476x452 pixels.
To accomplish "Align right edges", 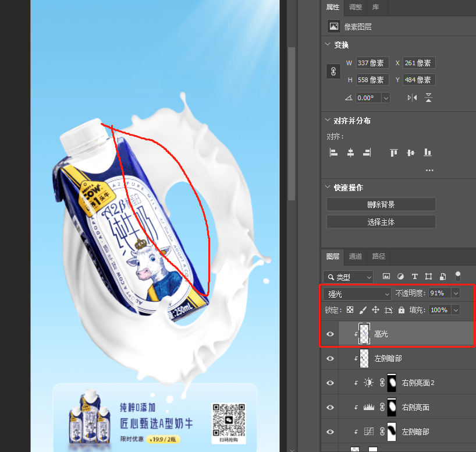I will (367, 152).
